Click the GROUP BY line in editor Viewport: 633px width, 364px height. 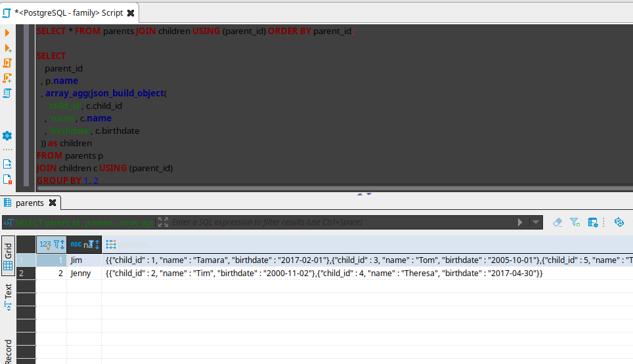coord(69,180)
